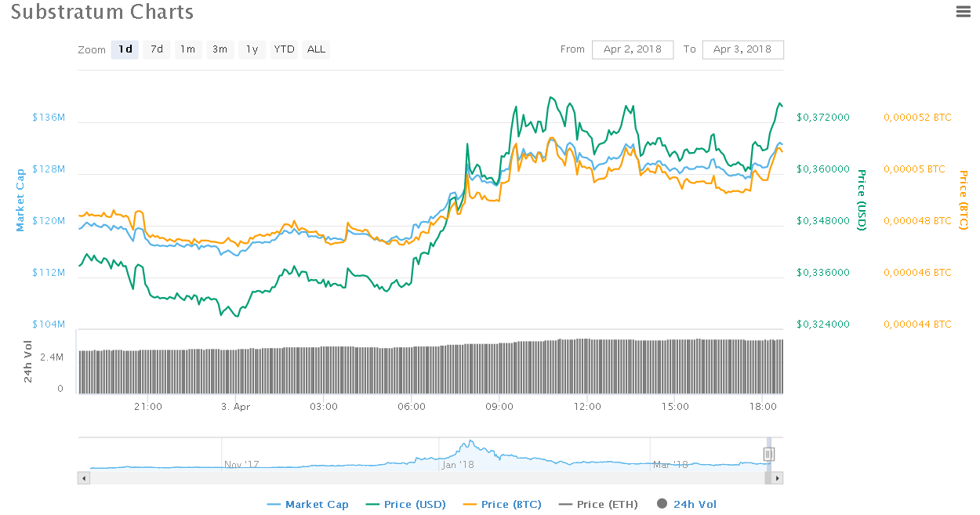Click the $0,324000 price axis label

tap(822, 325)
